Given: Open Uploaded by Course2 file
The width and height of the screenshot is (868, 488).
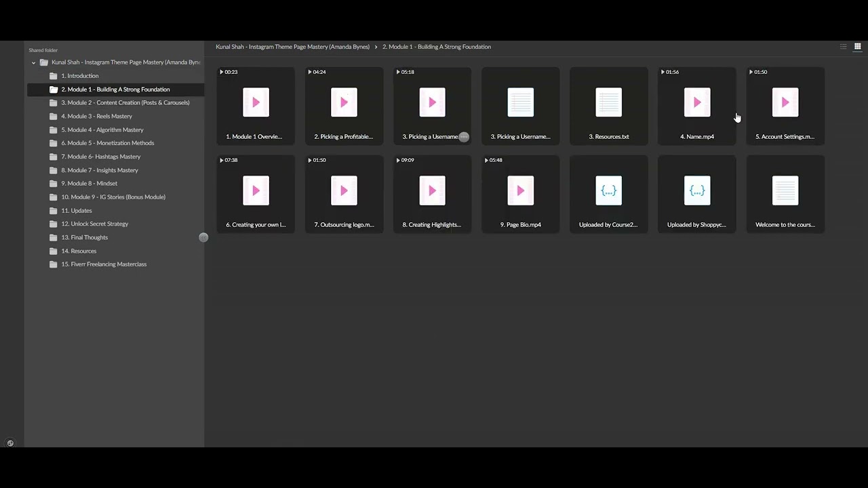Looking at the screenshot, I should coord(609,194).
